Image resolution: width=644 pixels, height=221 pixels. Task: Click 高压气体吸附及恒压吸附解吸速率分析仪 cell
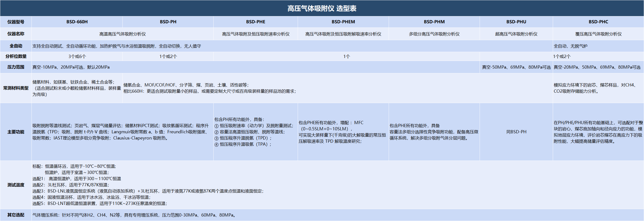(x=343, y=34)
